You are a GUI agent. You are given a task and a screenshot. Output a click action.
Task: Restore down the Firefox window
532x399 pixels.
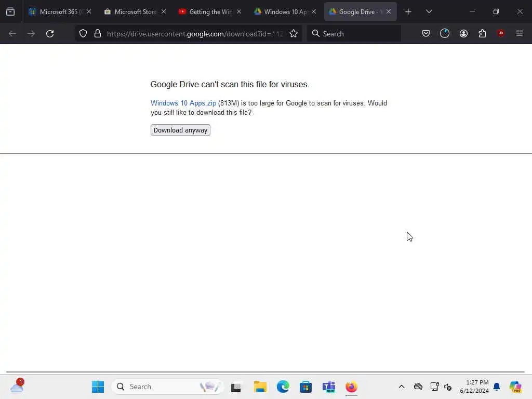(x=496, y=11)
